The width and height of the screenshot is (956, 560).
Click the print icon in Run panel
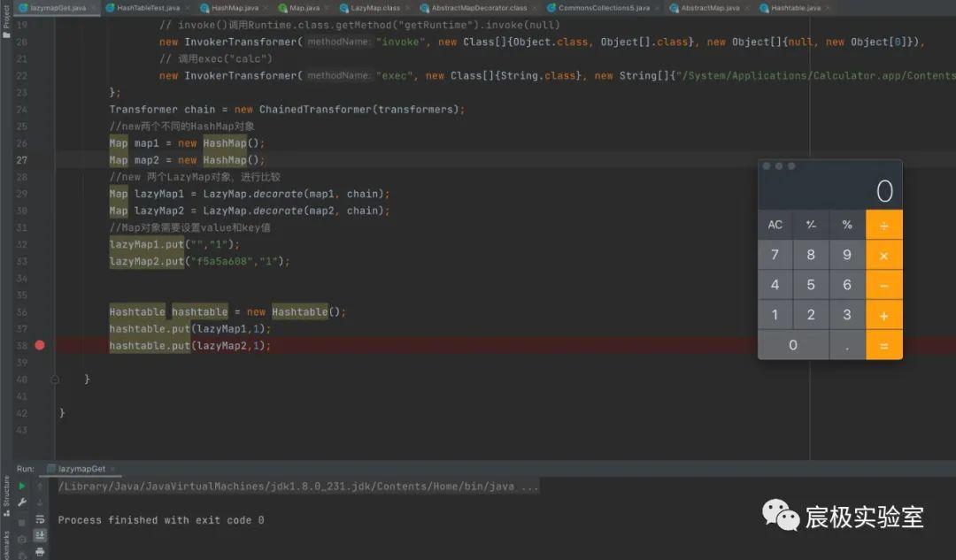pyautogui.click(x=40, y=551)
